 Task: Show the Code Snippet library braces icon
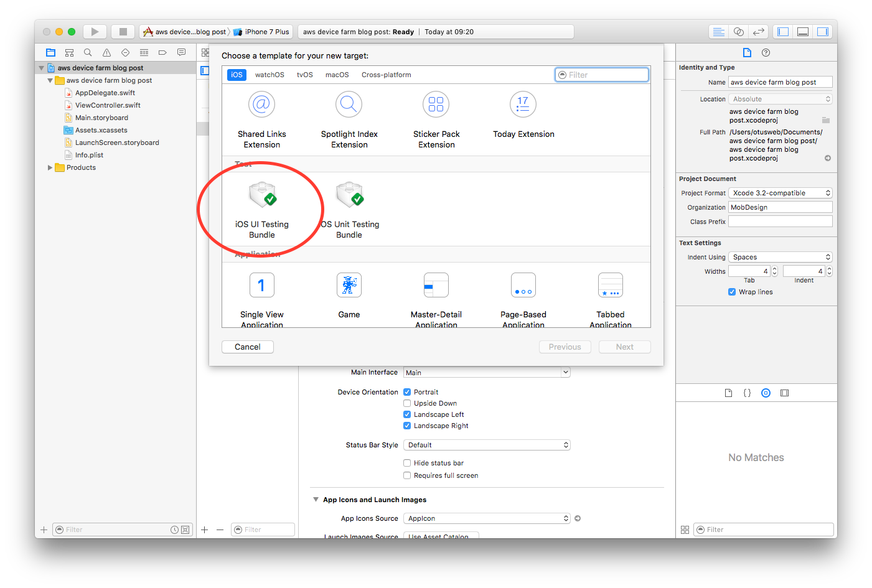pos(748,393)
